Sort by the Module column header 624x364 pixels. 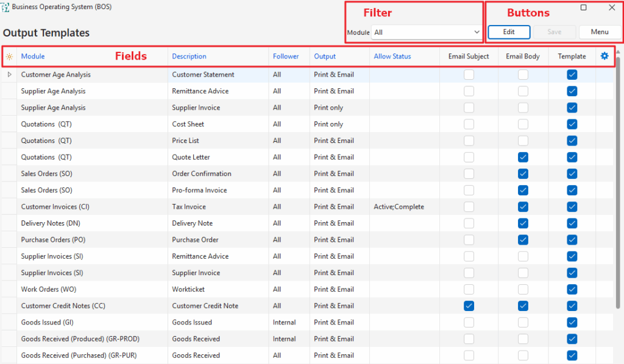tap(33, 57)
